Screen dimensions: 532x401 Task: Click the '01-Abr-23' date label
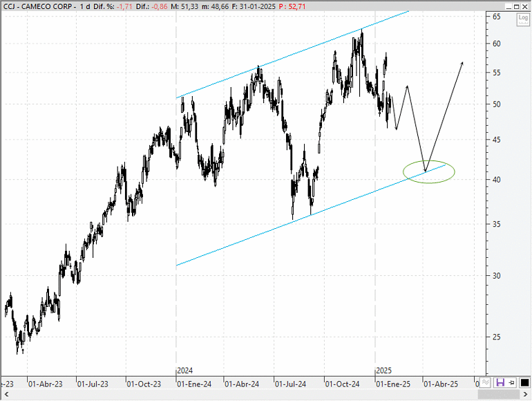[46, 384]
